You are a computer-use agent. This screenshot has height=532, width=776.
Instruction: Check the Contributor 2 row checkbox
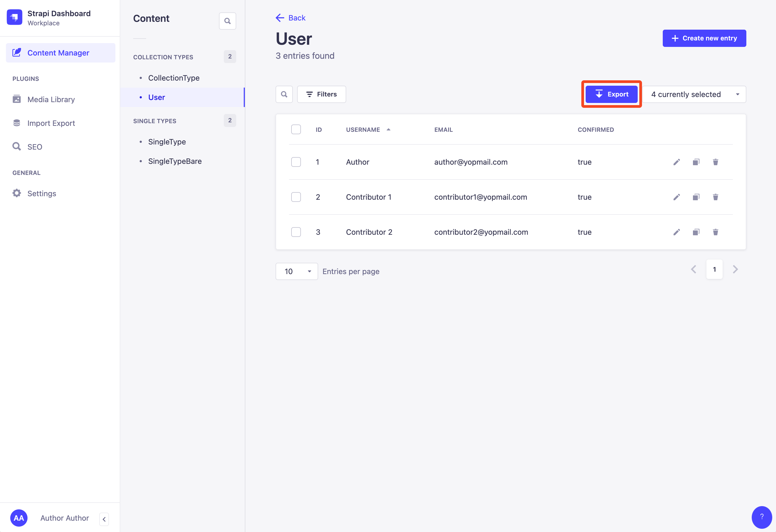(x=296, y=232)
